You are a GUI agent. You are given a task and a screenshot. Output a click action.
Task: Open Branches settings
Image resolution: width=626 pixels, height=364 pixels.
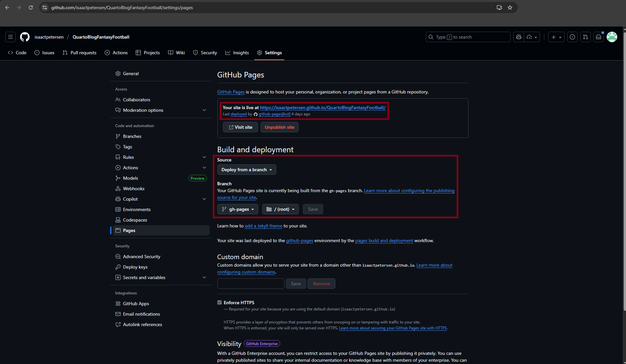161,136
